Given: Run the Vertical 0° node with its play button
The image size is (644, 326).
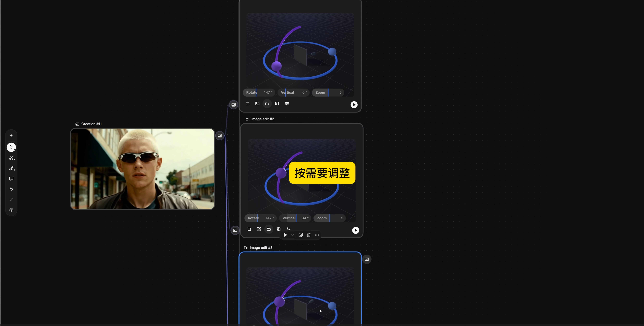Looking at the screenshot, I should pyautogui.click(x=354, y=105).
